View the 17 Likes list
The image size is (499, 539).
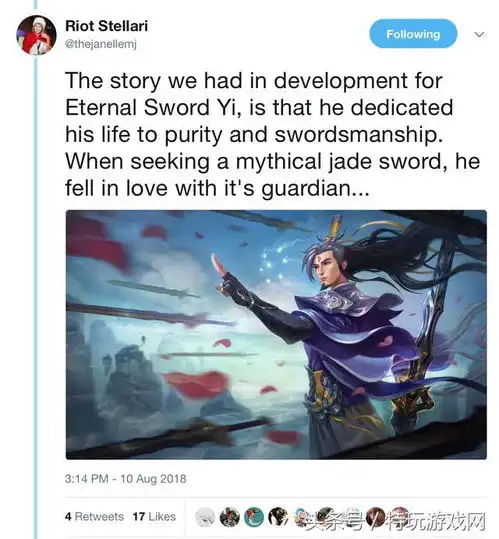154,516
